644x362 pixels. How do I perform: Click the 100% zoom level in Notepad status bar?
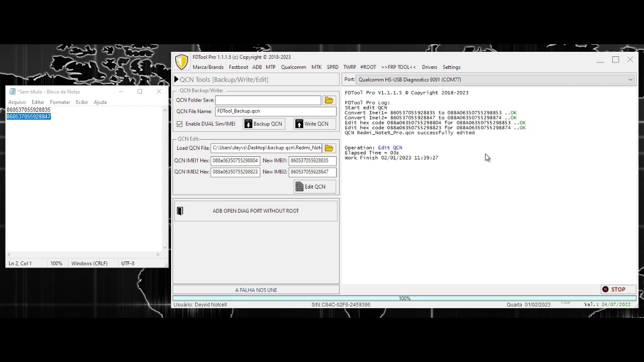pos(56,263)
